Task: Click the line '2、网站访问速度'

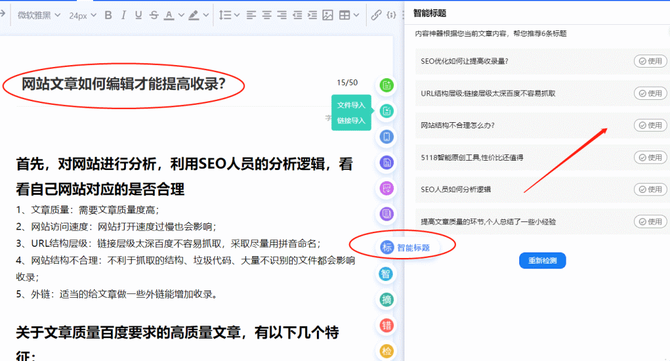Action: pyautogui.click(x=116, y=226)
